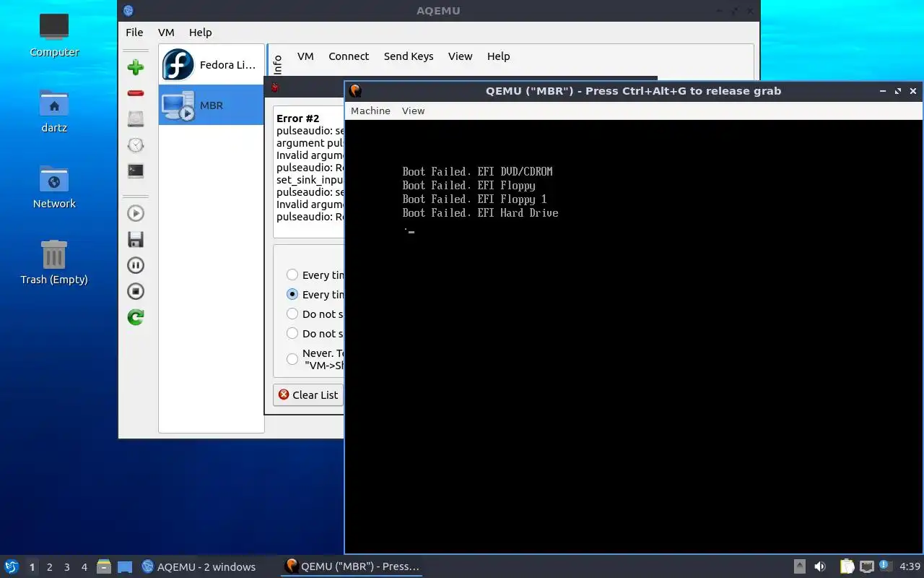Open the Help menu beside View in AQEMU panel
This screenshot has width=924, height=578.
(x=498, y=56)
